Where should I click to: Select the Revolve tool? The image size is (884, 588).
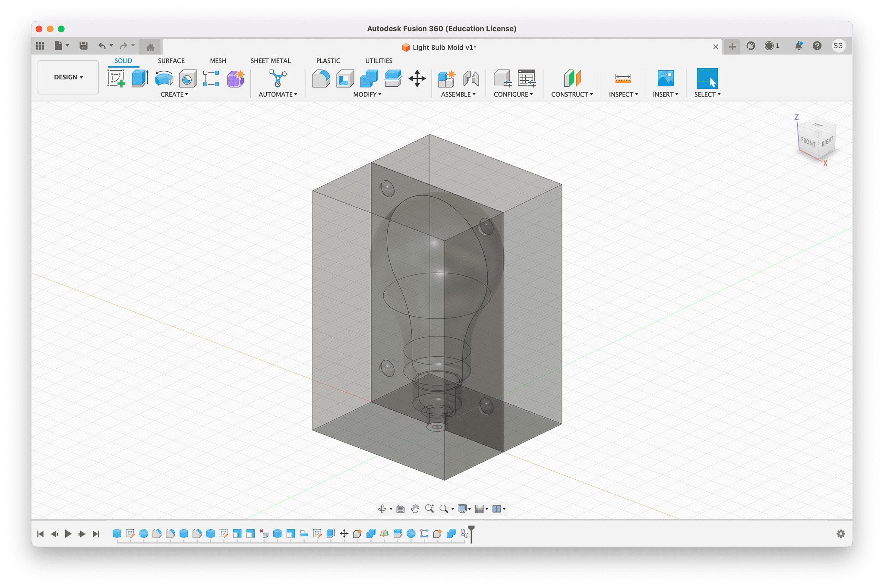(164, 79)
